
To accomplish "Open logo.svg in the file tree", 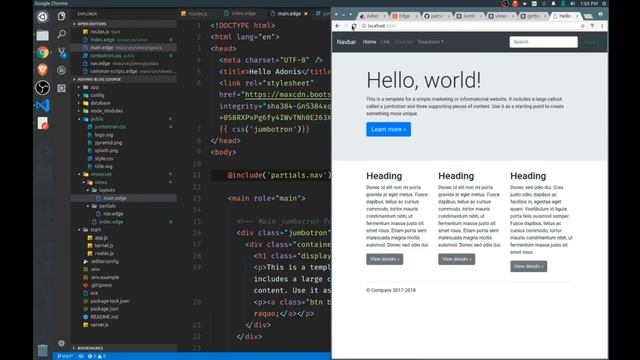I will coord(104,135).
